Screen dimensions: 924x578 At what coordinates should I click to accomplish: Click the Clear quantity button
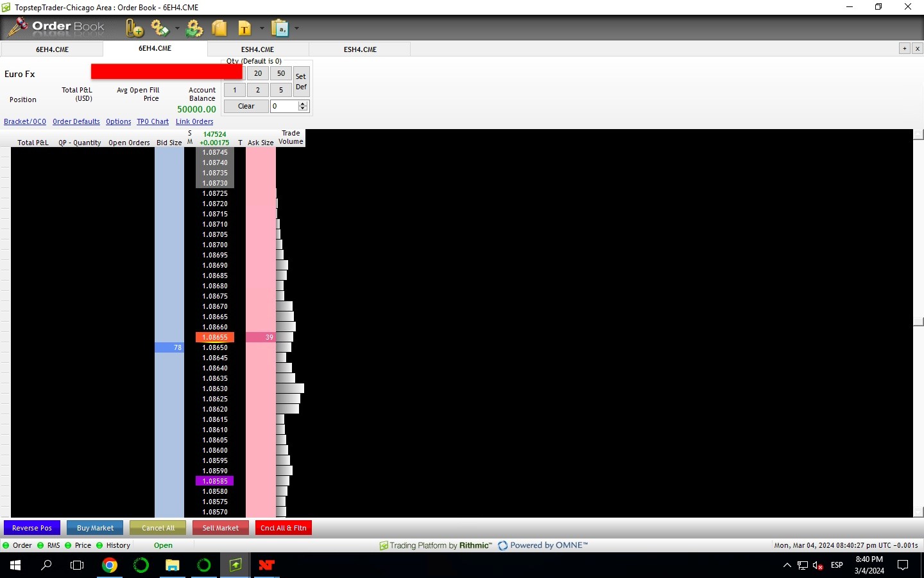click(246, 106)
